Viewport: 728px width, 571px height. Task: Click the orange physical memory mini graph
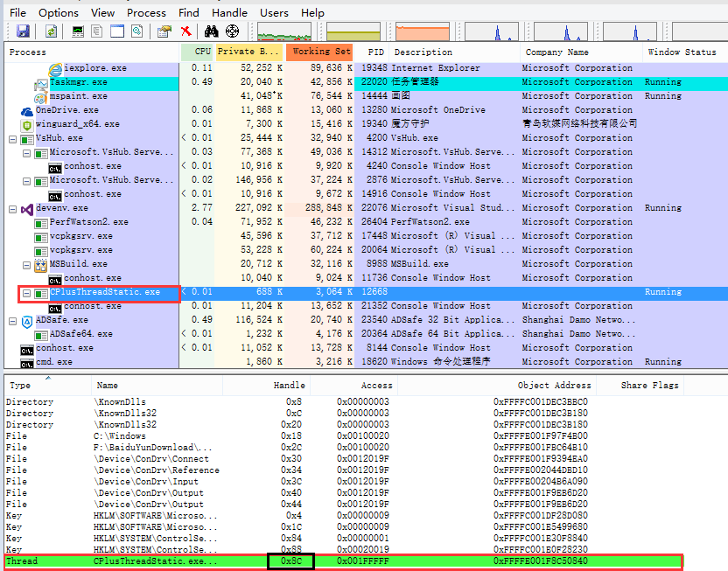(423, 31)
